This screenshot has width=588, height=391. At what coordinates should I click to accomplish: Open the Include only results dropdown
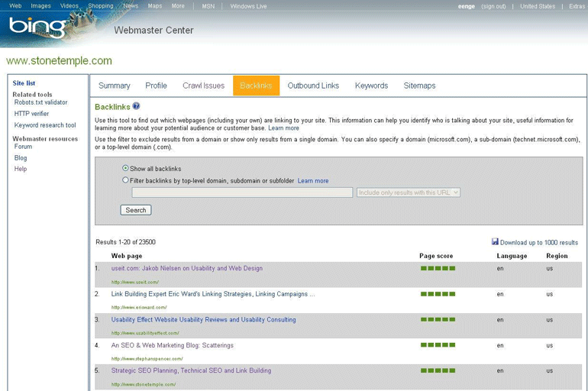point(408,192)
